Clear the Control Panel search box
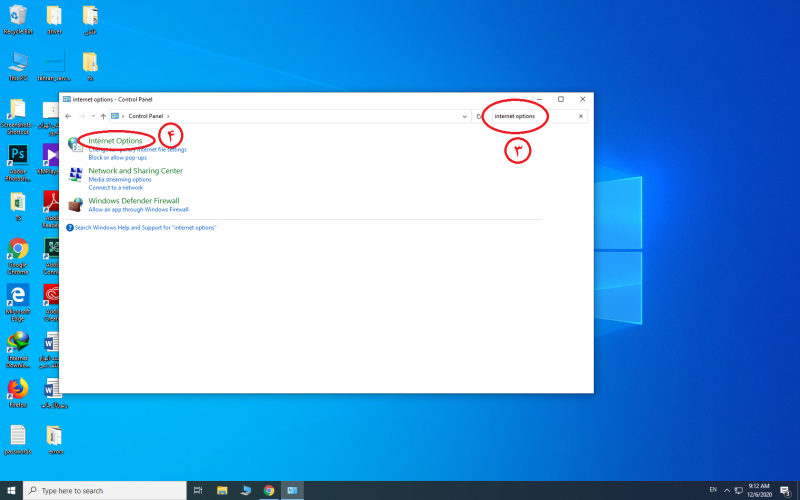The width and height of the screenshot is (800, 500). 581,117
